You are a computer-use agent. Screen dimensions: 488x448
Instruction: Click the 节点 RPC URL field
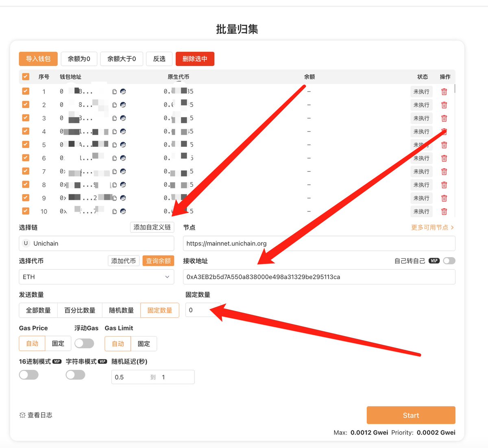319,243
